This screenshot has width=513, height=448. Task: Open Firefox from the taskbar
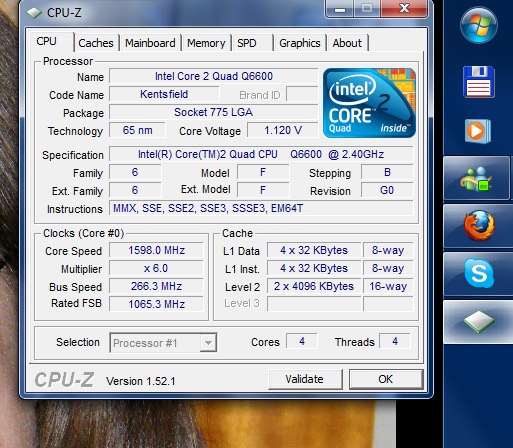click(479, 226)
